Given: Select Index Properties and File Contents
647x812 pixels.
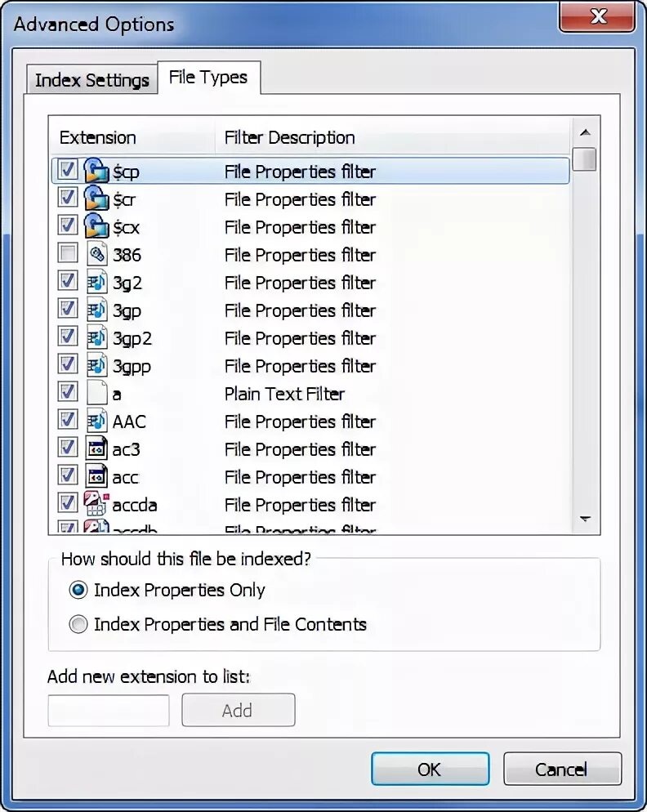Looking at the screenshot, I should coord(78,625).
